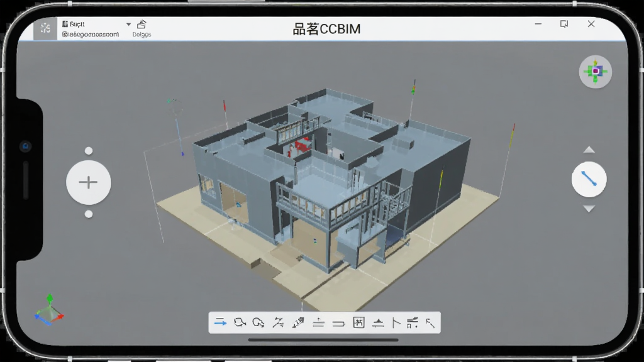Image resolution: width=644 pixels, height=362 pixels.
Task: Choose the lasso loop tool without a cursor
Action: (240, 322)
